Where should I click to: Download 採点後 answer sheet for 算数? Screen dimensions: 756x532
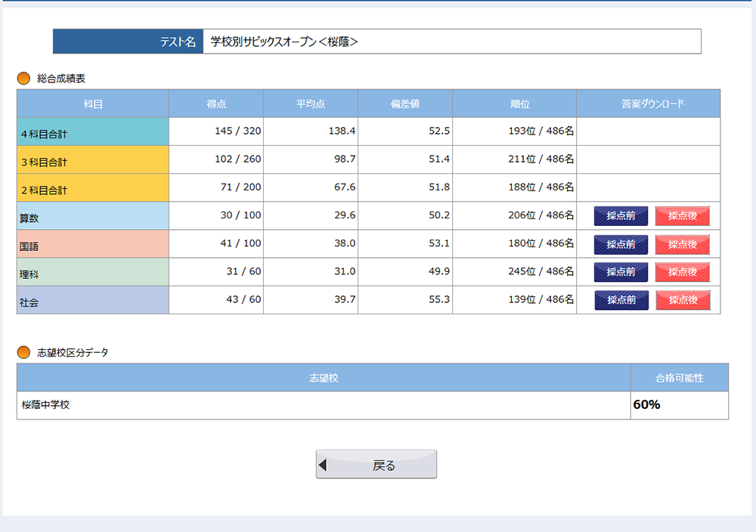pos(683,216)
